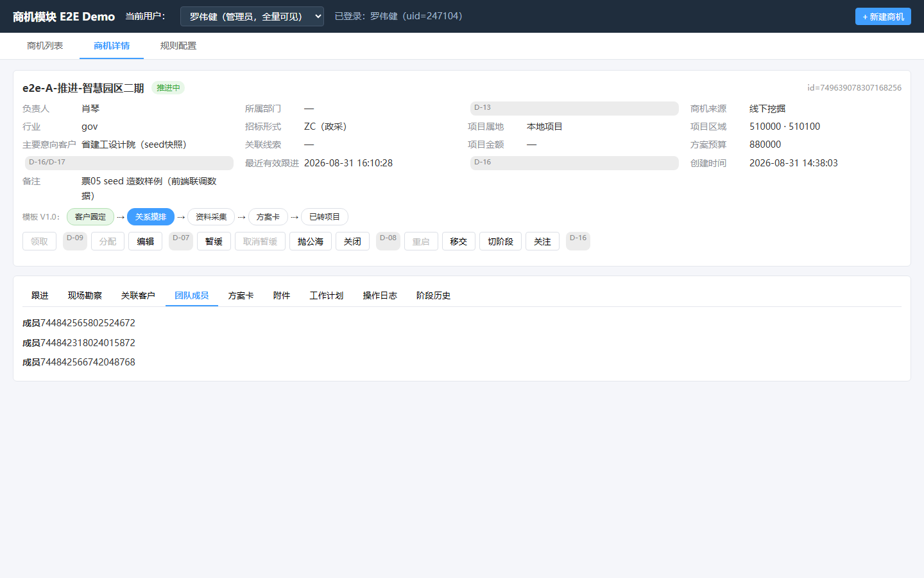Open the 规则配置 tab
This screenshot has width=924, height=578.
(x=178, y=46)
